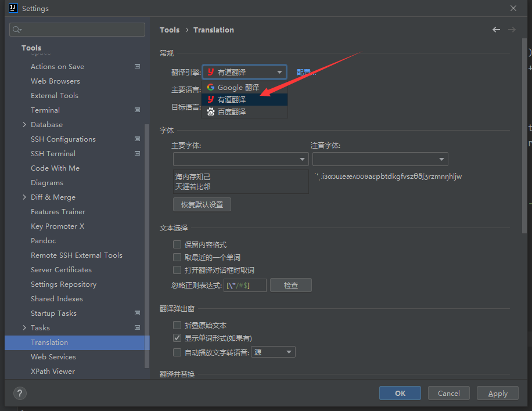Expand the Diff & Merge tree node
532x411 pixels.
[24, 197]
